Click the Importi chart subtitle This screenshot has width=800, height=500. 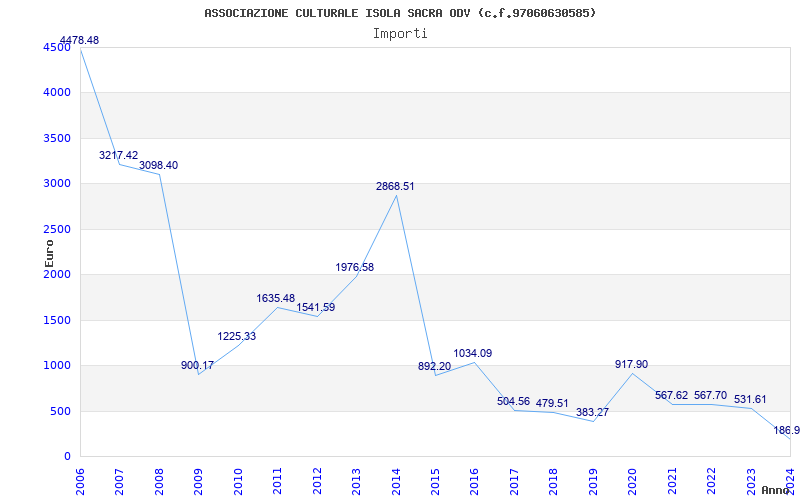[x=400, y=34]
